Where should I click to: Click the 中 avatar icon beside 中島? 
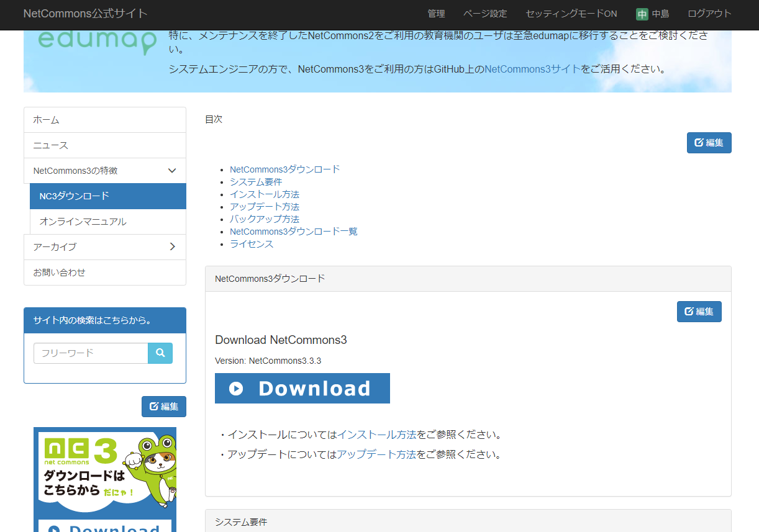tap(642, 14)
